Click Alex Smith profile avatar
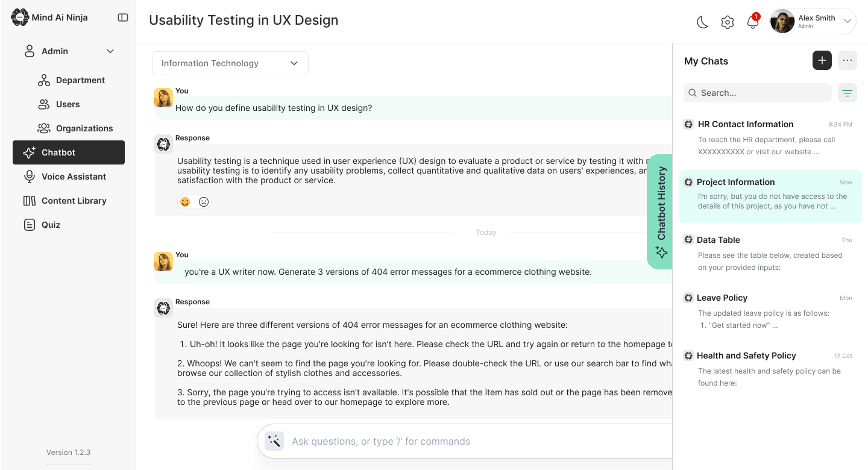 point(782,21)
